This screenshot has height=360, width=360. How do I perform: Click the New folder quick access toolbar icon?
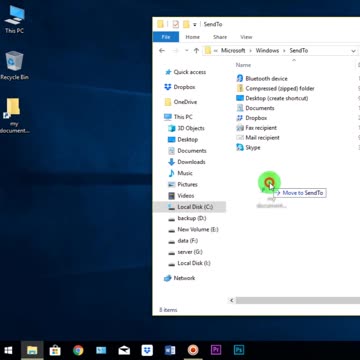point(186,24)
